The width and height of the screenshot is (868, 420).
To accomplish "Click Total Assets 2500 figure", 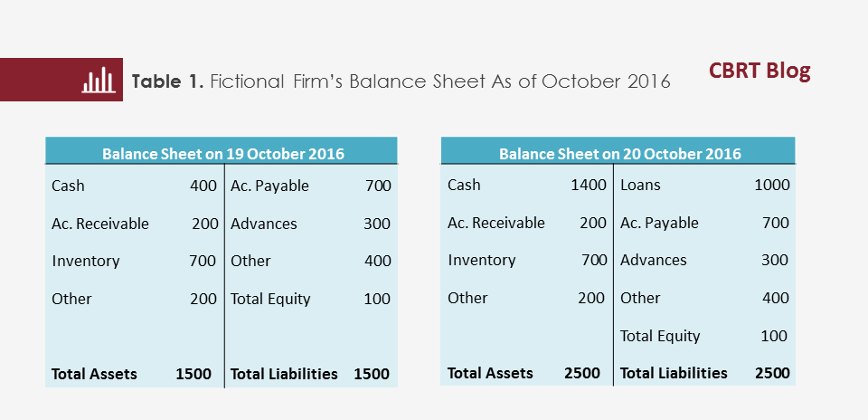I will click(582, 374).
